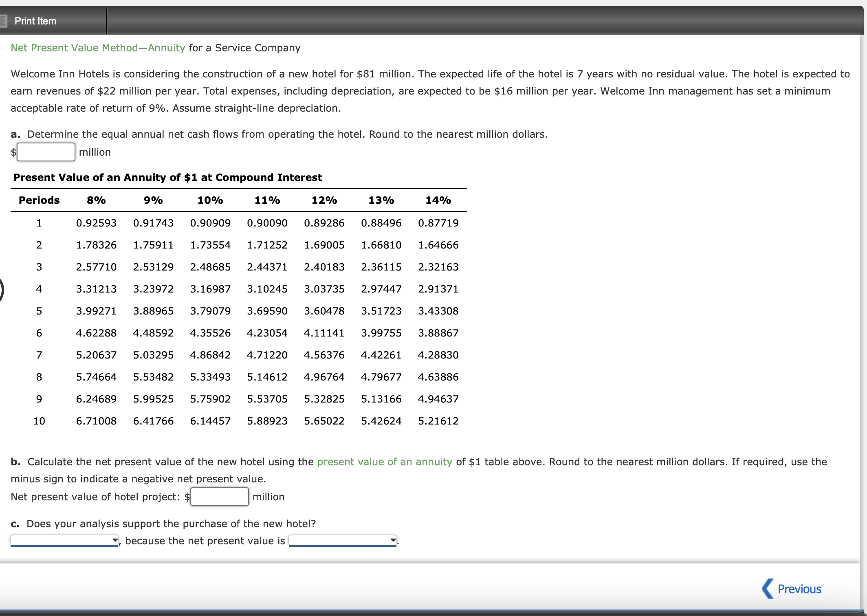The height and width of the screenshot is (616, 867).
Task: Select the Print Item menu entry
Action: [x=35, y=21]
